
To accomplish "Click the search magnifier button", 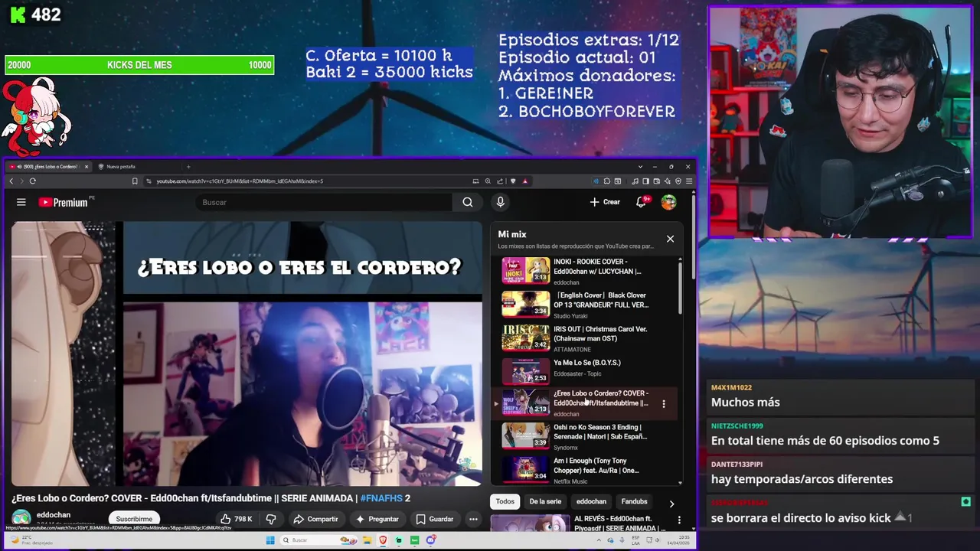I will click(x=468, y=202).
